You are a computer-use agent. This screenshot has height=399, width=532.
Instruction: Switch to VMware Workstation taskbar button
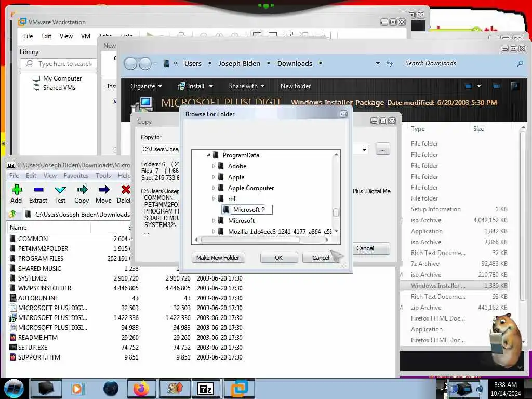(240, 389)
